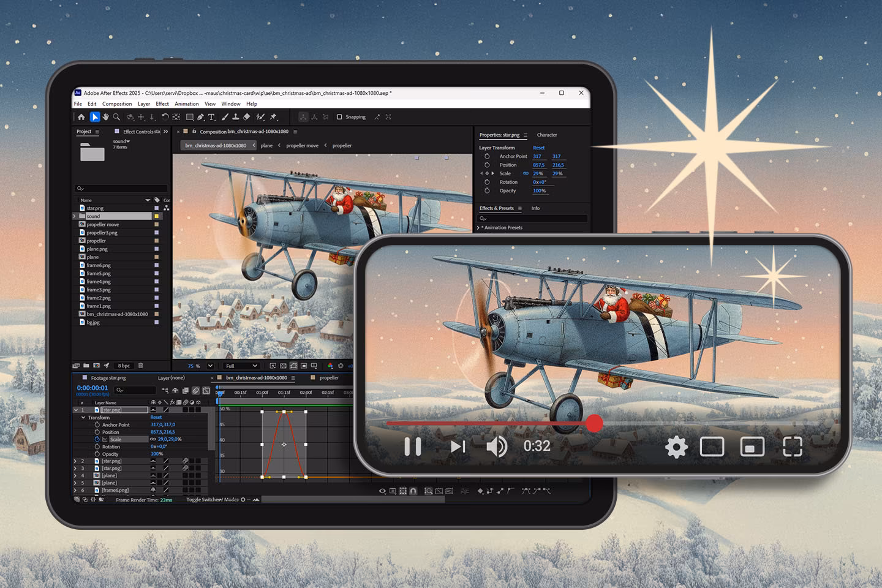Enable the Scale stopwatch keyframe toggle
The image size is (882, 588).
[x=97, y=439]
